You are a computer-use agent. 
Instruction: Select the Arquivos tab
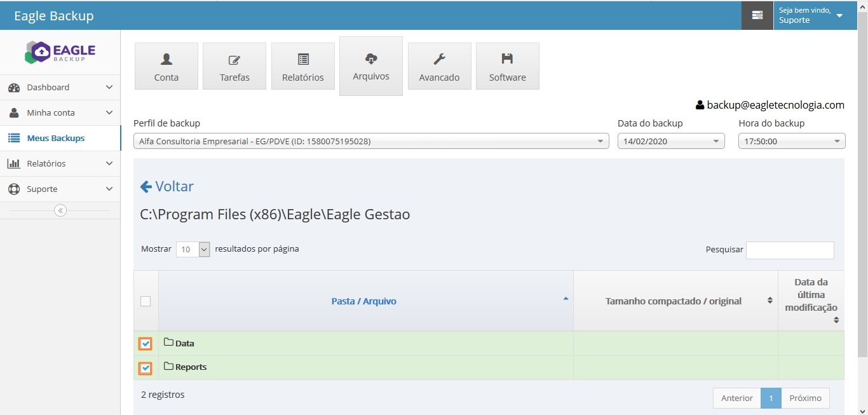coord(371,66)
